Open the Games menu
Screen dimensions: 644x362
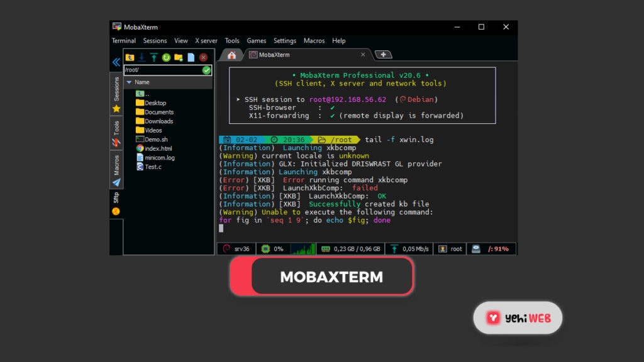[x=256, y=41]
